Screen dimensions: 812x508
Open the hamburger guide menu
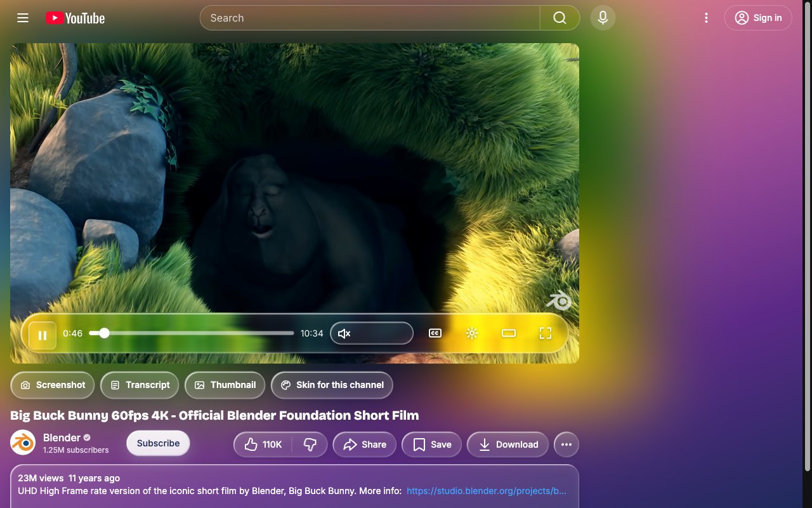point(23,18)
